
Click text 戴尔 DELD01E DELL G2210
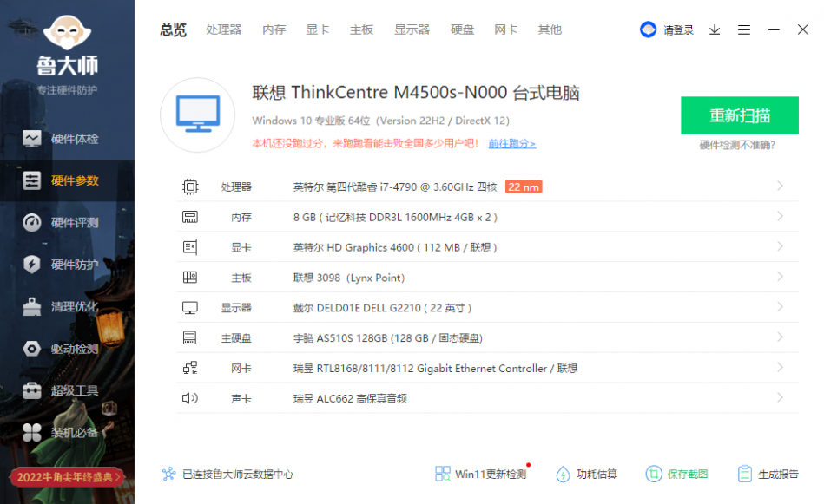click(x=357, y=308)
